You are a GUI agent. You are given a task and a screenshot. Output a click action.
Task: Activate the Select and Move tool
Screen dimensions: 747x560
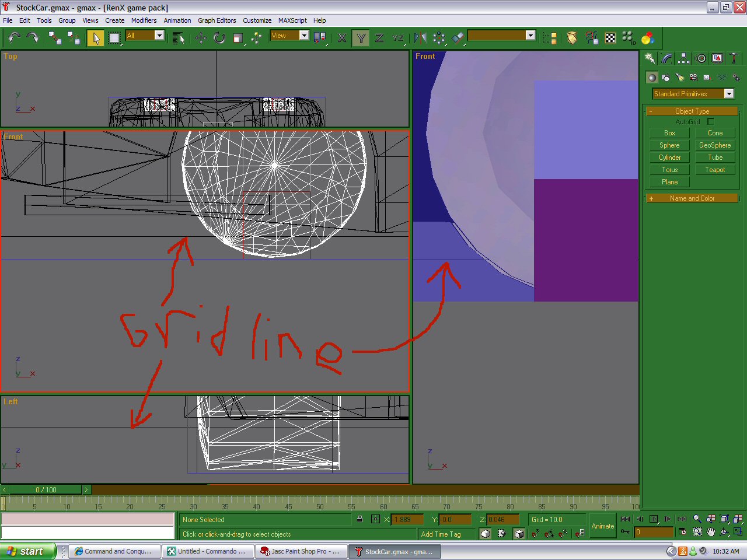click(x=200, y=38)
